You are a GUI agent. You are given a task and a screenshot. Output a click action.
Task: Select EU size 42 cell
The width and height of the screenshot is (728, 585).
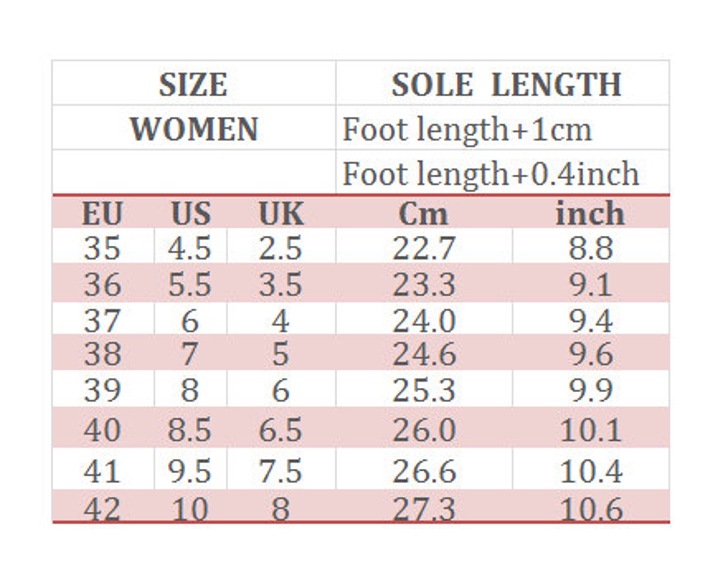(x=103, y=506)
